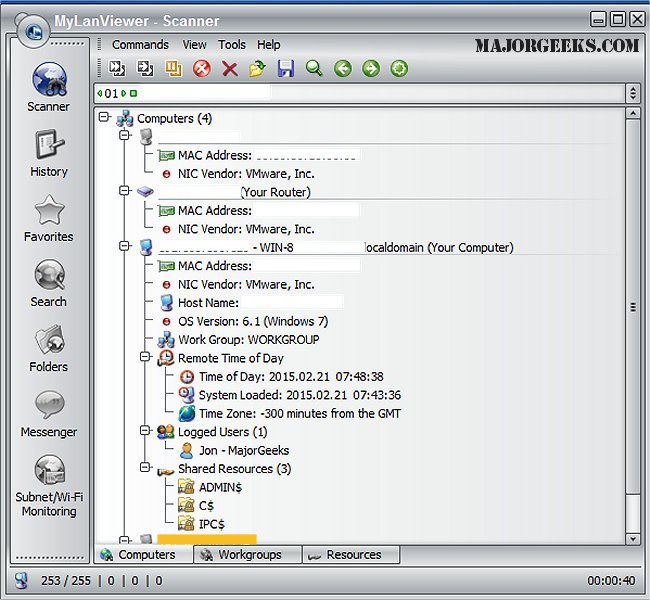Click the Messenger speech bubble icon
The width and height of the screenshot is (650, 600).
48,412
